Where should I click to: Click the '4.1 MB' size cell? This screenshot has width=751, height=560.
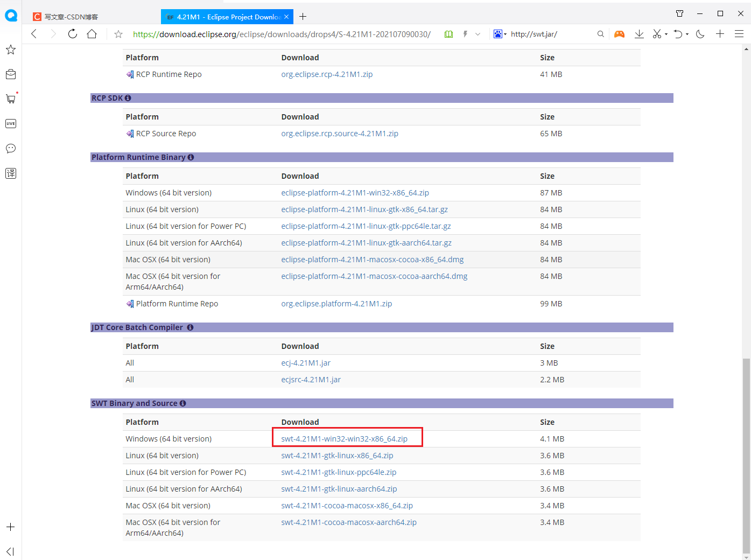552,439
